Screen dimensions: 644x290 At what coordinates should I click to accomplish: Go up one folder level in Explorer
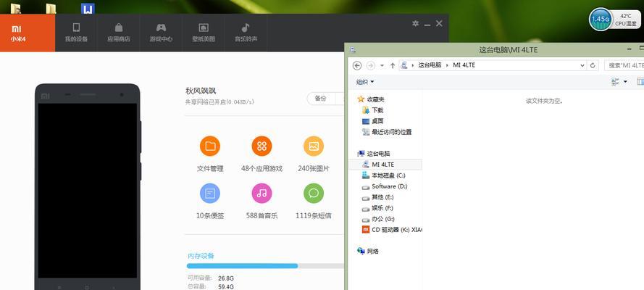pyautogui.click(x=392, y=65)
